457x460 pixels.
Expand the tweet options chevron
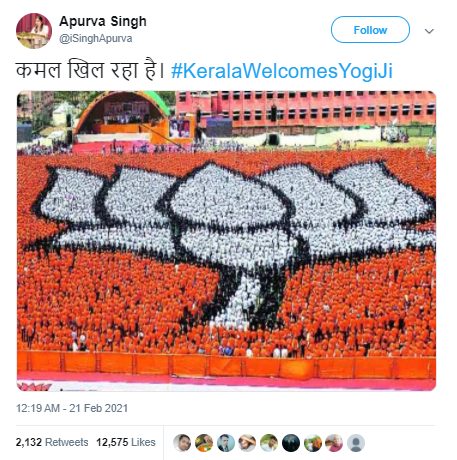pos(429,31)
